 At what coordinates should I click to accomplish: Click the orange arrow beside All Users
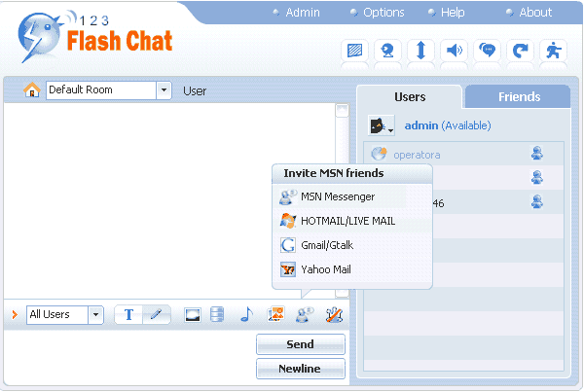coord(15,315)
